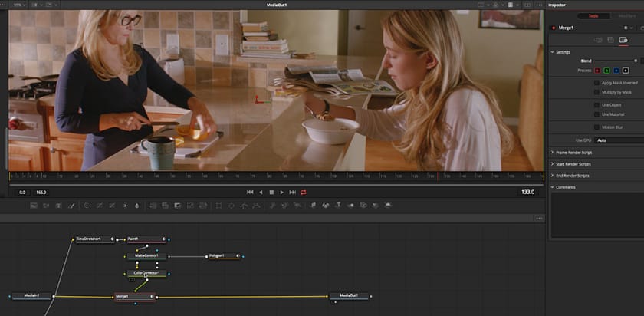The width and height of the screenshot is (644, 316).
Task: Add a BSpline mask from the toolbar
Action: [256, 205]
